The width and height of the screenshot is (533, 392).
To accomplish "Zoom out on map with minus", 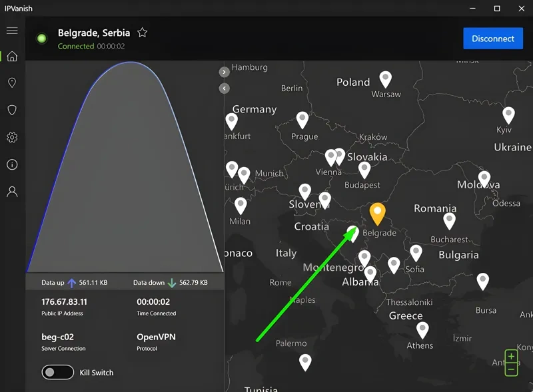I will coord(511,369).
